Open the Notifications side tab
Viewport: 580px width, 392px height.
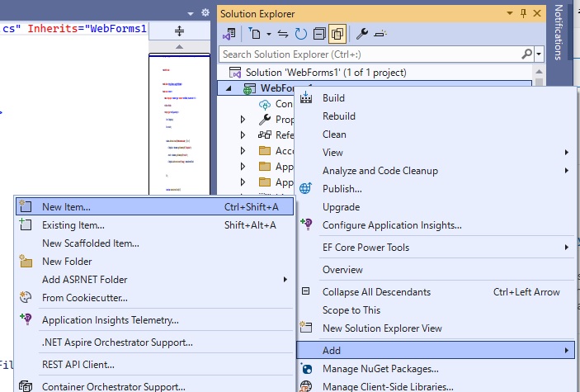[x=559, y=32]
